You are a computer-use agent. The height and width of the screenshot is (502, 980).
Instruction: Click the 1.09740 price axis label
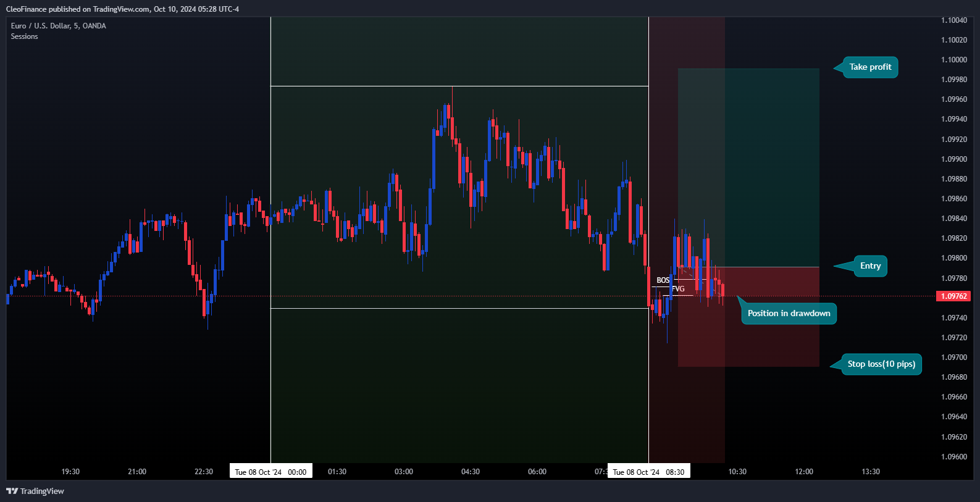pos(954,318)
